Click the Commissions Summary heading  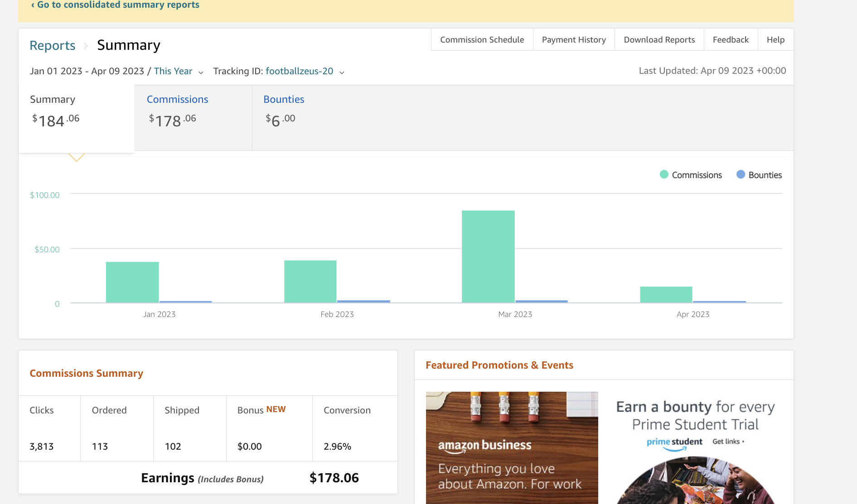coord(86,373)
